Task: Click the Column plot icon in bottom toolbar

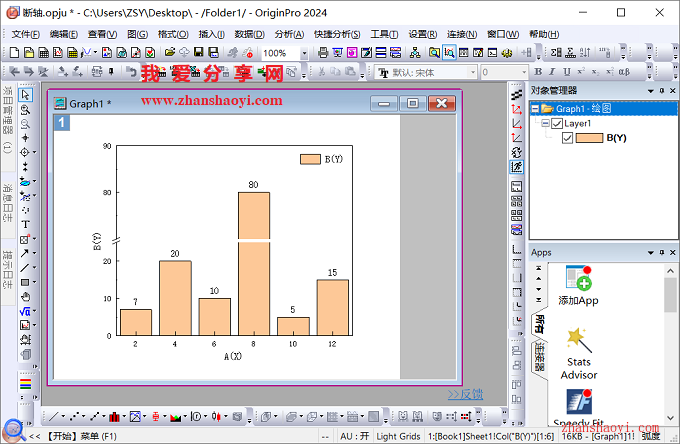Action: point(114,417)
